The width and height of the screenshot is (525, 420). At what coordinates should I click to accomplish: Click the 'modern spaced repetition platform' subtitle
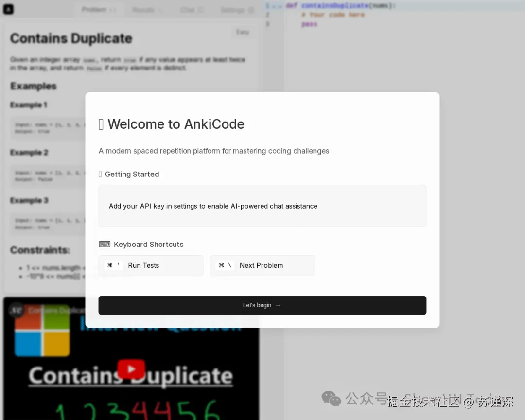[213, 151]
